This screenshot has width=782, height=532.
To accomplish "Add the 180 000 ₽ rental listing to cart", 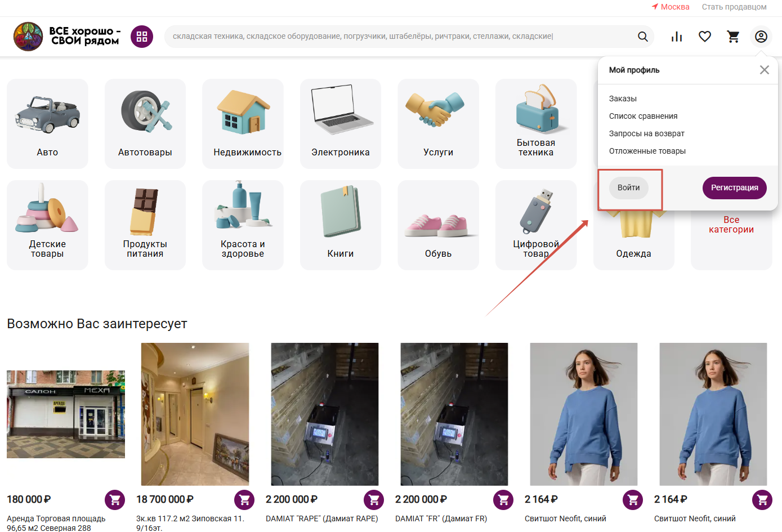I will (115, 499).
